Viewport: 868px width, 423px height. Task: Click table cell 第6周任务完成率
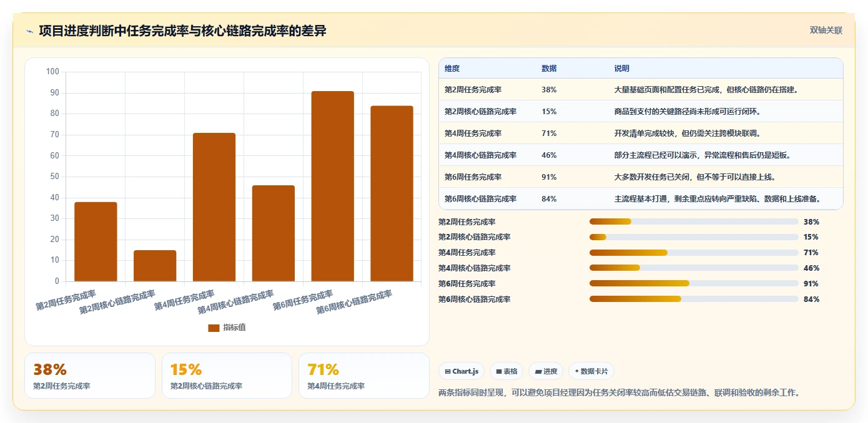click(x=473, y=177)
